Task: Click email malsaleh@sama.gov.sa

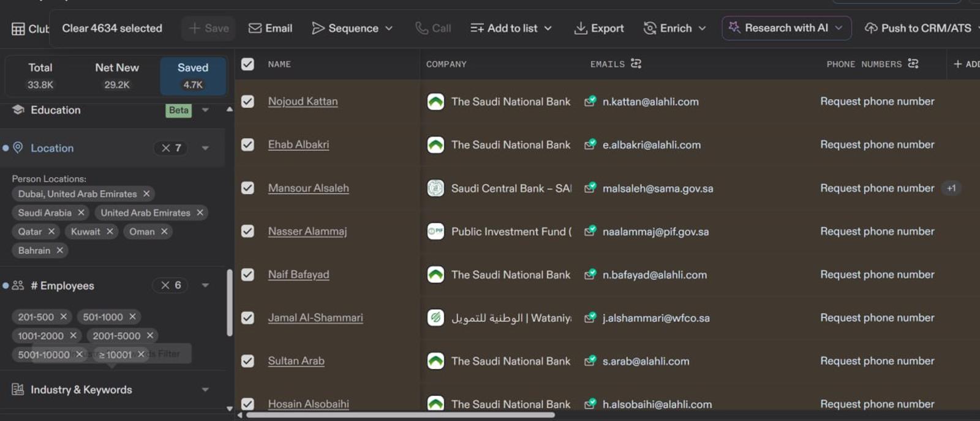Action: 658,188
